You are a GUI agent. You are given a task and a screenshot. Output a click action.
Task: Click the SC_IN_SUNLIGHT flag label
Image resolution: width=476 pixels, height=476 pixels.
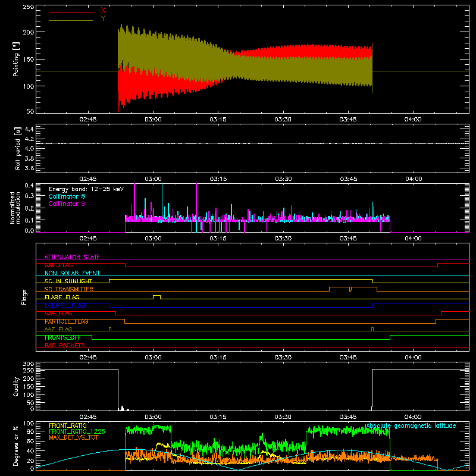point(68,281)
